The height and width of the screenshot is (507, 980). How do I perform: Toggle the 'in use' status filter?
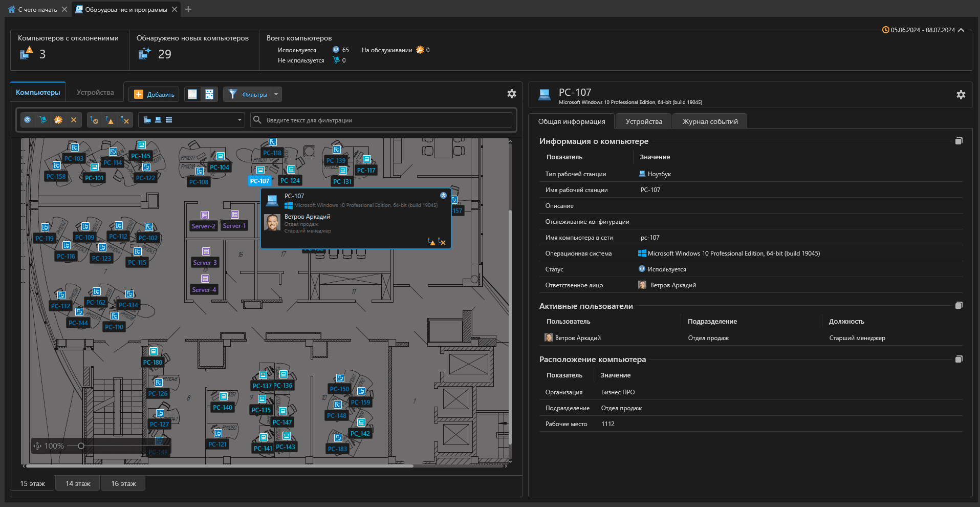(28, 120)
